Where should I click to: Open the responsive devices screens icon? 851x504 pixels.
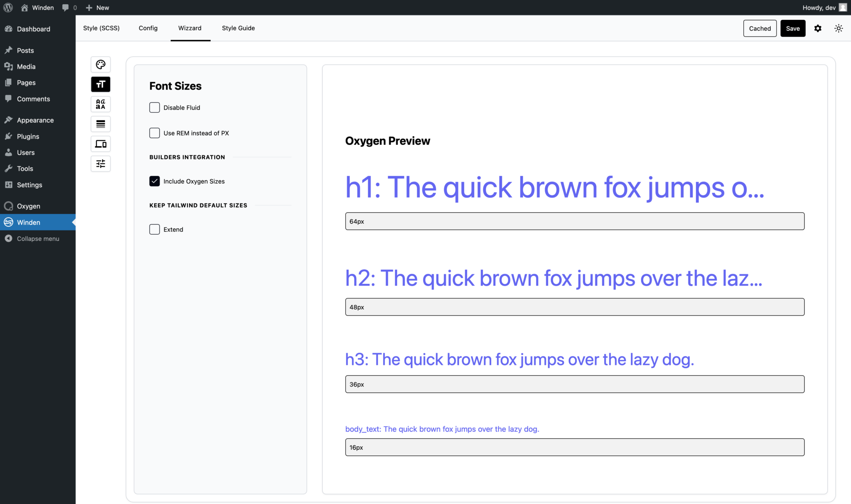point(101,144)
